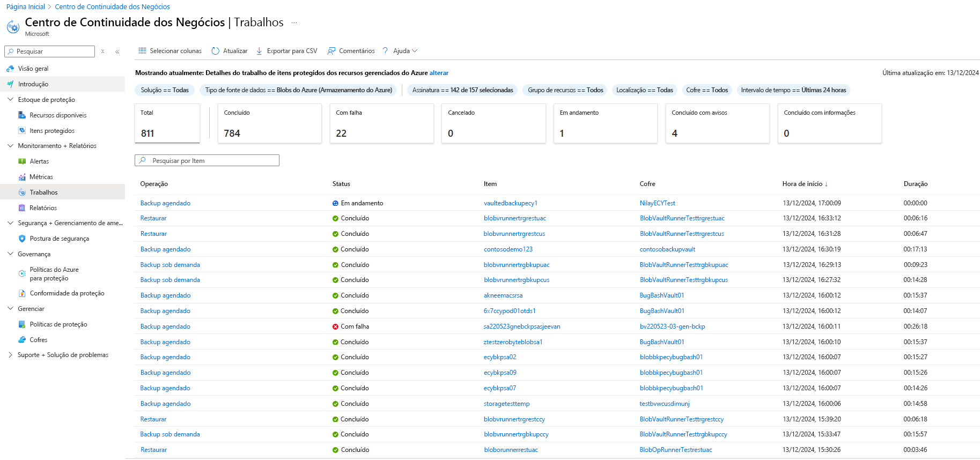980x460 pixels.
Task: Clear sidebar search with X icon
Action: click(x=102, y=51)
